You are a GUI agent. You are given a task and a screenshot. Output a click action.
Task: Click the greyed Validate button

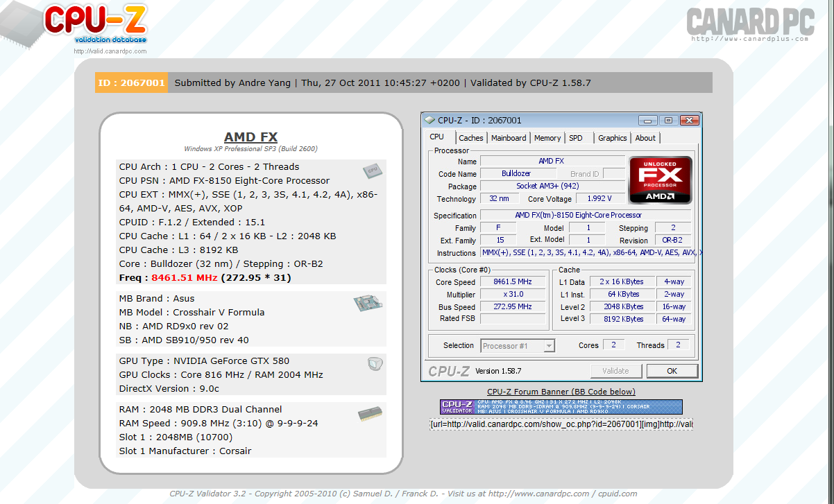click(x=615, y=371)
